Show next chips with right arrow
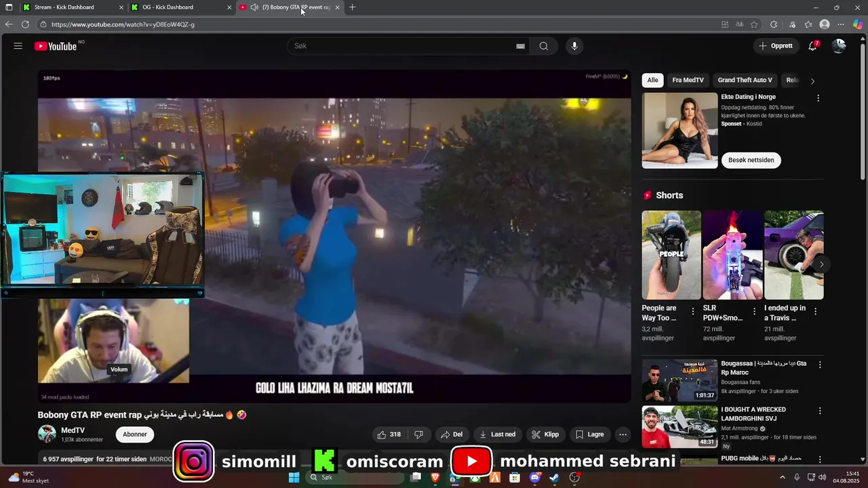 pyautogui.click(x=812, y=81)
